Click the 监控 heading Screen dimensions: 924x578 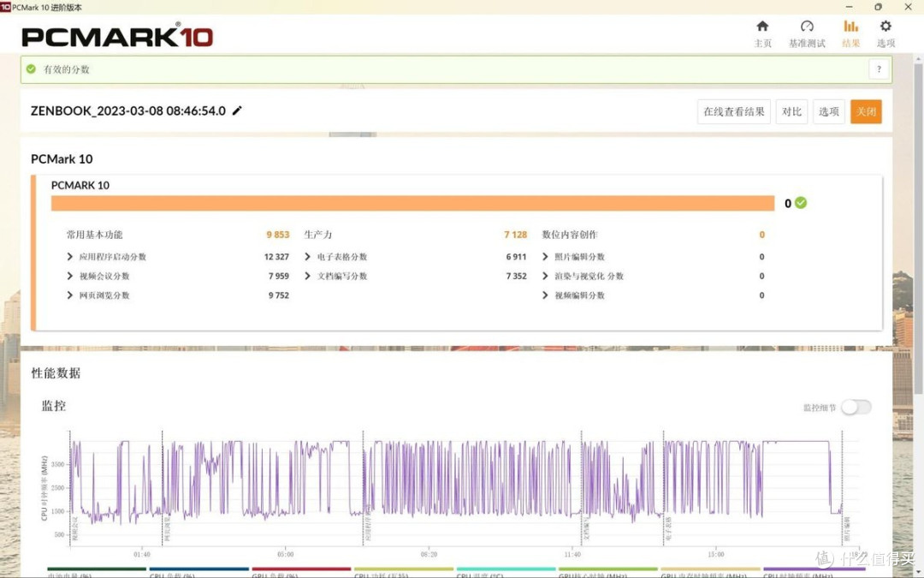[x=54, y=406]
